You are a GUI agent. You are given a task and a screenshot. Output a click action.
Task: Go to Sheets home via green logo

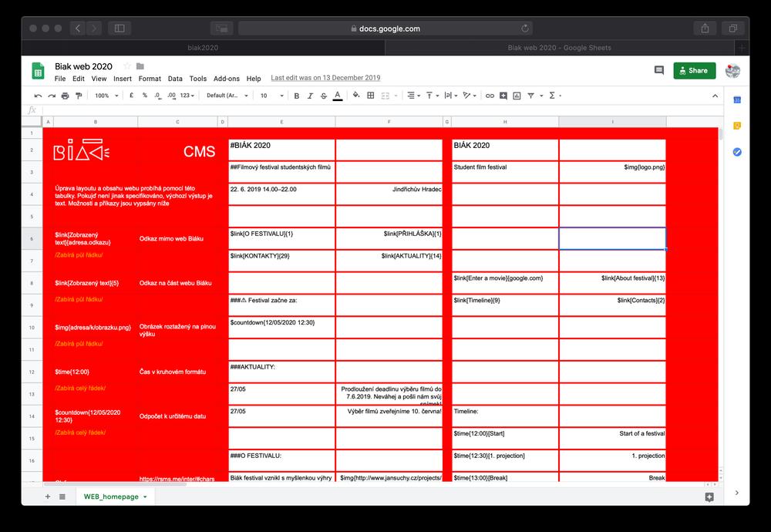tap(38, 71)
